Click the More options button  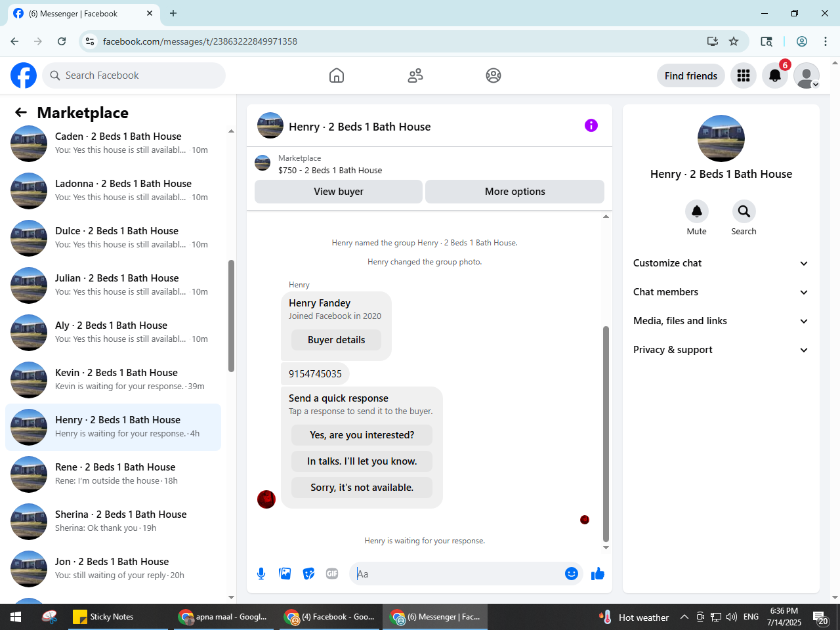pos(515,192)
